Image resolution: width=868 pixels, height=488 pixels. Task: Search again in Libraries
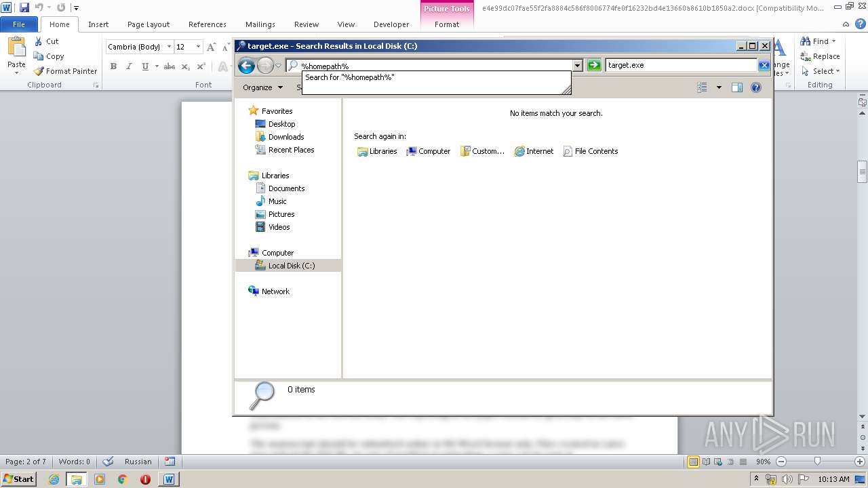click(377, 151)
